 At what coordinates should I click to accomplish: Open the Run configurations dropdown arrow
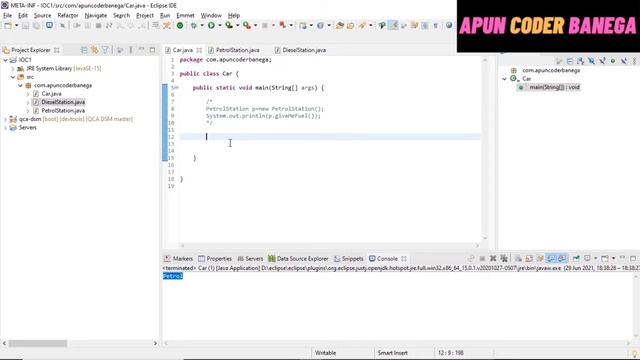tap(220, 25)
